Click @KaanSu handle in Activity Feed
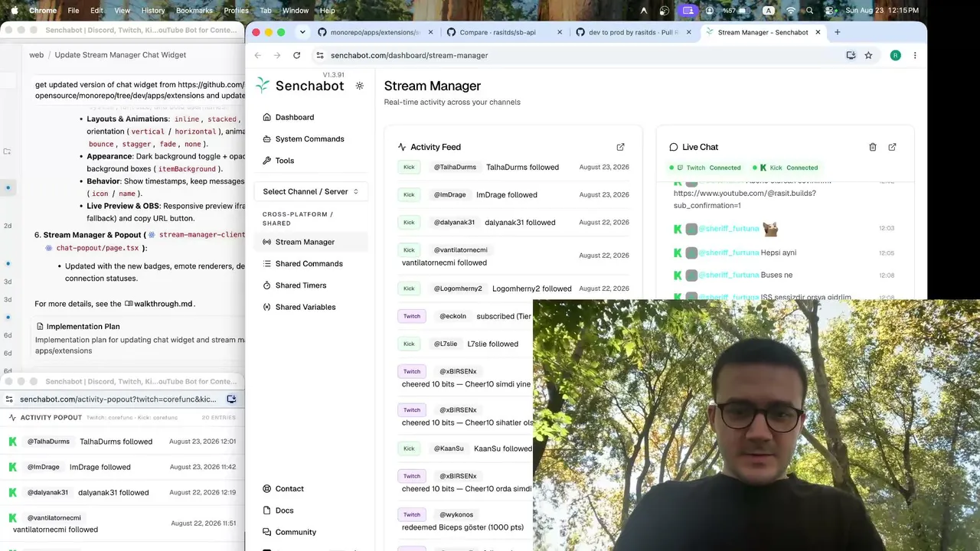This screenshot has height=551, width=980. click(449, 448)
